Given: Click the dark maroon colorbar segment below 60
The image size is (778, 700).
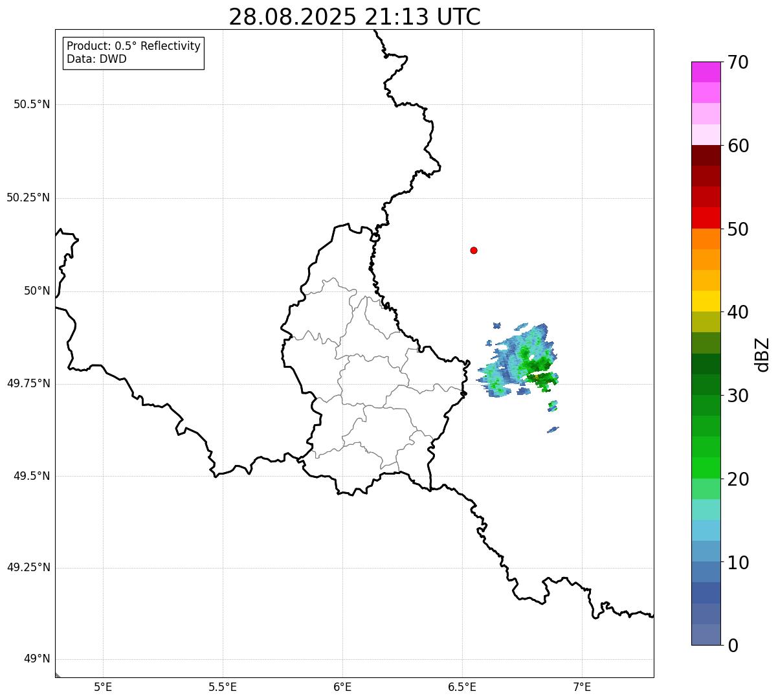Looking at the screenshot, I should 706,155.
